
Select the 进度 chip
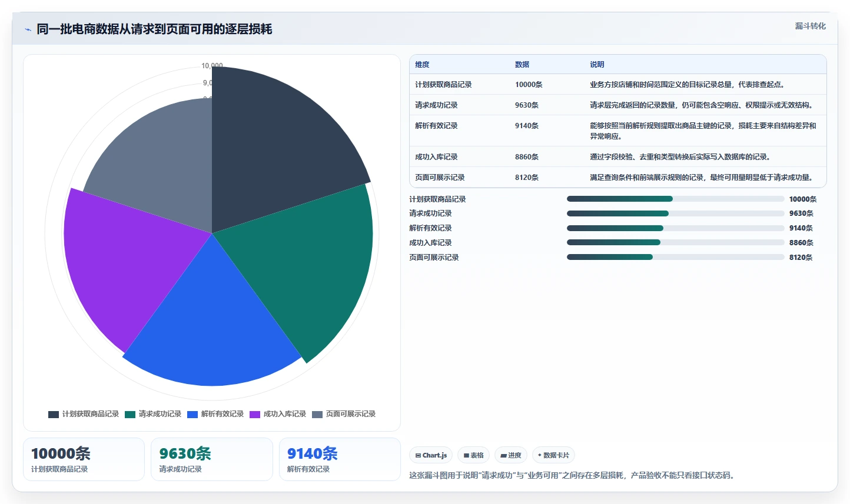click(510, 455)
